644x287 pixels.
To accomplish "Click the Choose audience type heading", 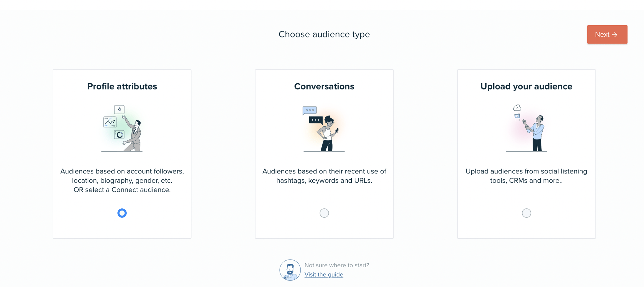I will [324, 34].
